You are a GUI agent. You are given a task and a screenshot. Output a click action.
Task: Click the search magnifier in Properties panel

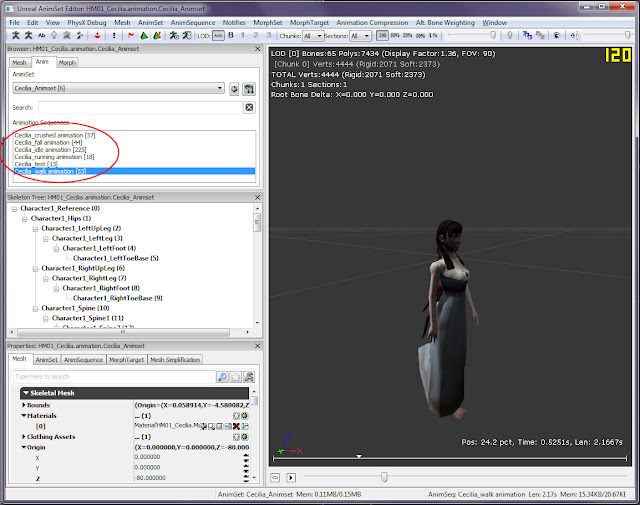[x=222, y=377]
